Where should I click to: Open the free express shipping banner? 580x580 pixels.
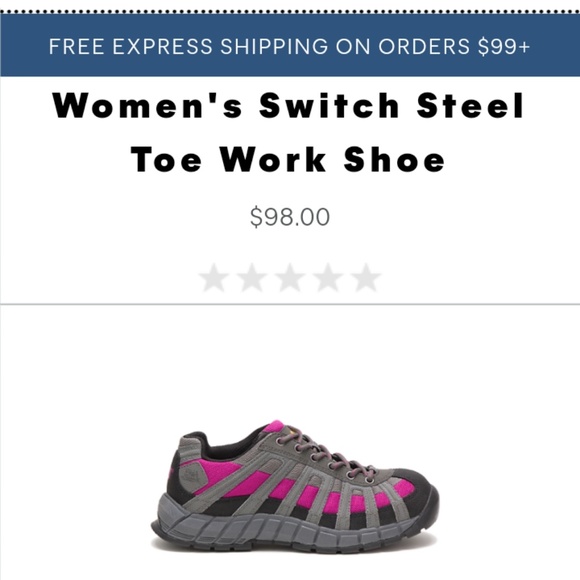click(x=290, y=45)
